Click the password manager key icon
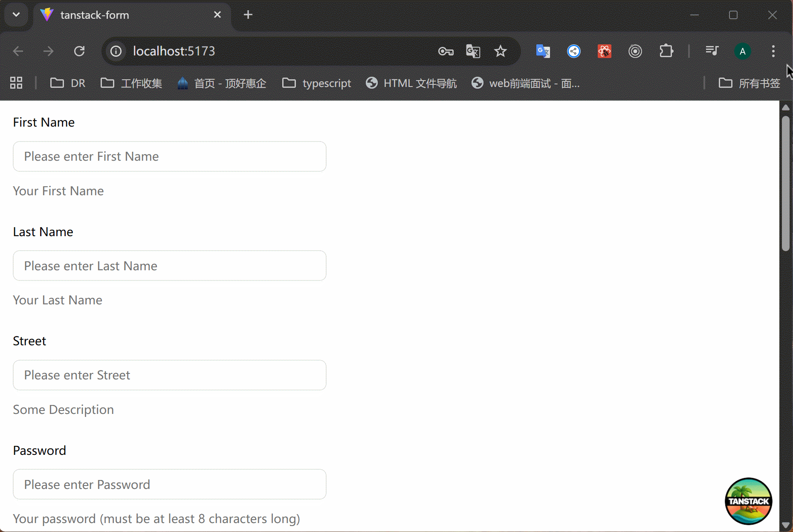The image size is (793, 532). pyautogui.click(x=446, y=52)
